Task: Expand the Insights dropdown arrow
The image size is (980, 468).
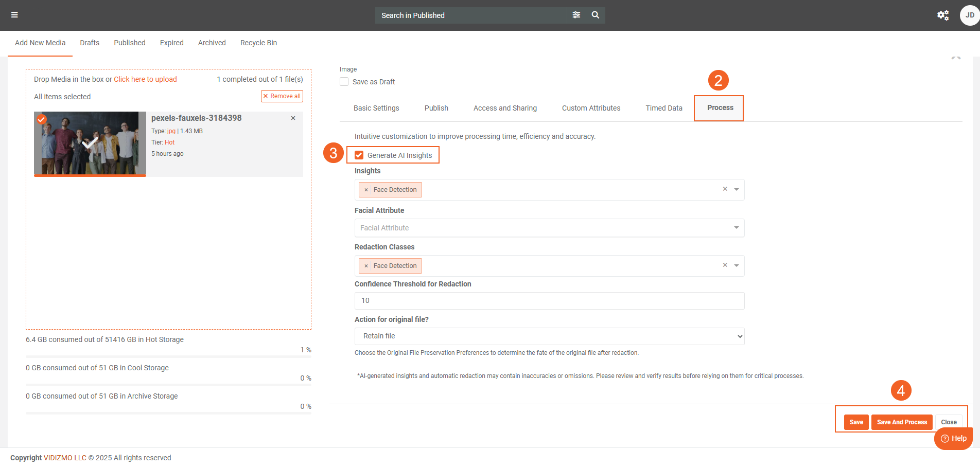Action: click(737, 190)
